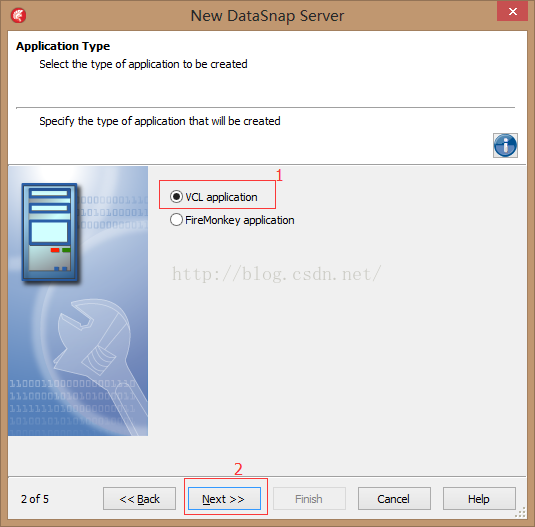Click 'Select the type of application to be created'

(x=143, y=64)
